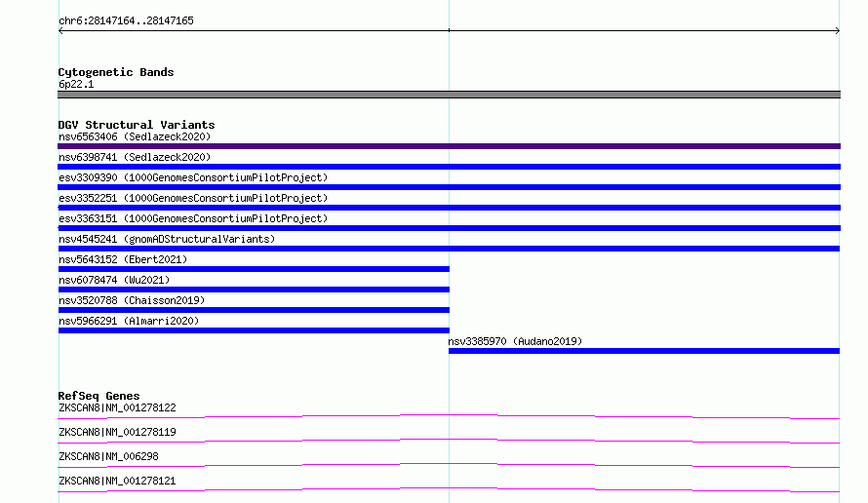Click the blue nsv6398741 variant bar
The height and width of the screenshot is (503, 868).
tap(449, 167)
